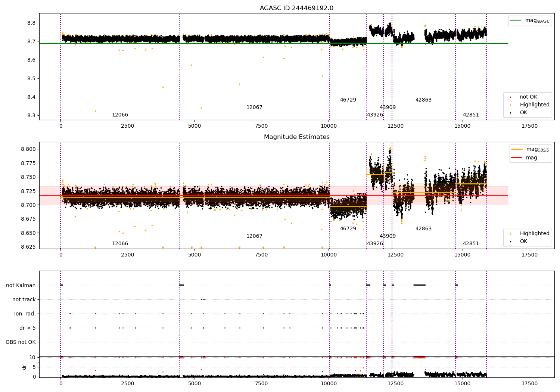Click the 'OBS not OK' axis label
Viewport: 560px width, 392px height.
(x=21, y=342)
